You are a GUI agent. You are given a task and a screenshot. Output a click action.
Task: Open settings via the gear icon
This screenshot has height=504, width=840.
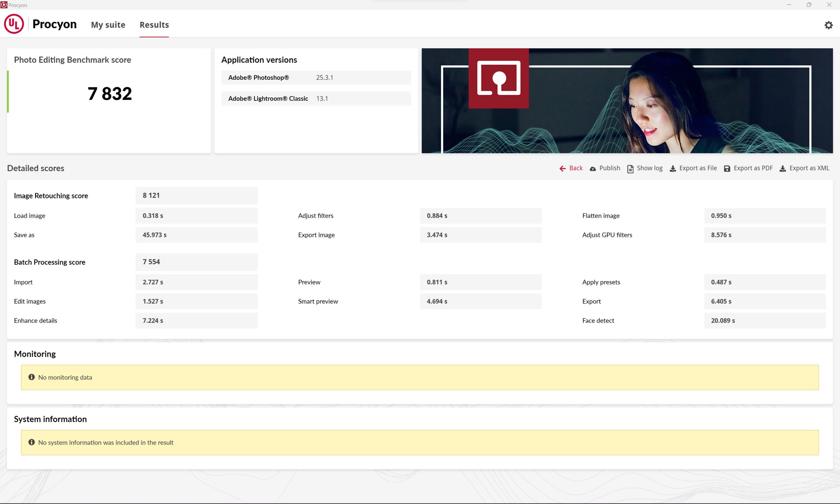click(x=829, y=25)
